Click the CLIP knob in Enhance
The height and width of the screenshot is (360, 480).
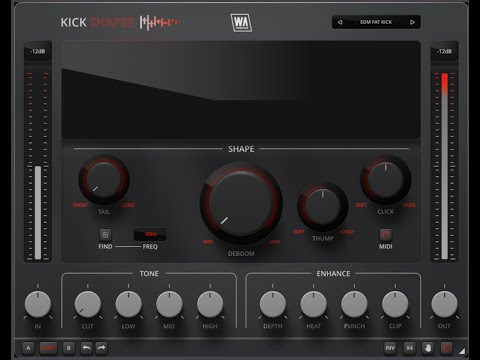tap(395, 304)
